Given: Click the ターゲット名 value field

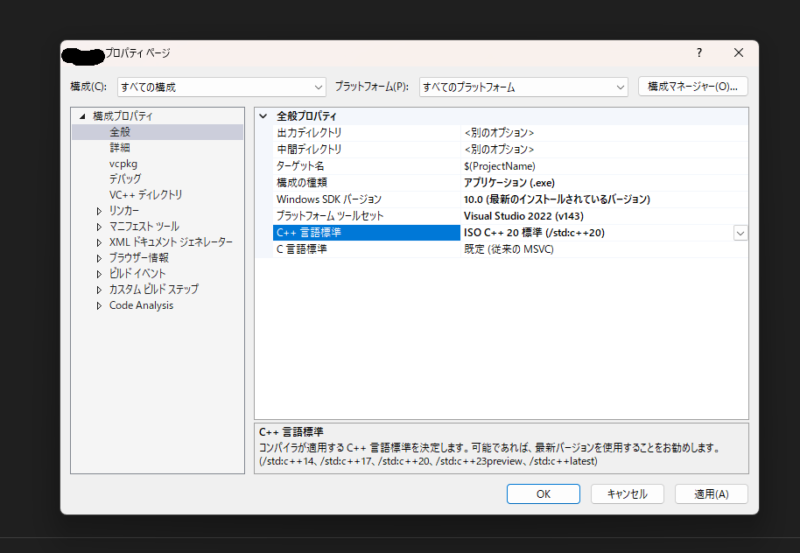Looking at the screenshot, I should [x=600, y=166].
